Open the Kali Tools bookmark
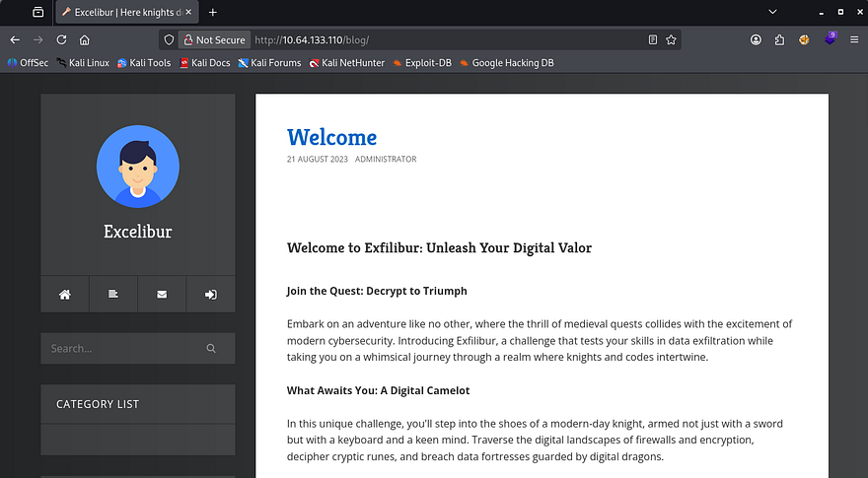This screenshot has height=478, width=868. (144, 63)
